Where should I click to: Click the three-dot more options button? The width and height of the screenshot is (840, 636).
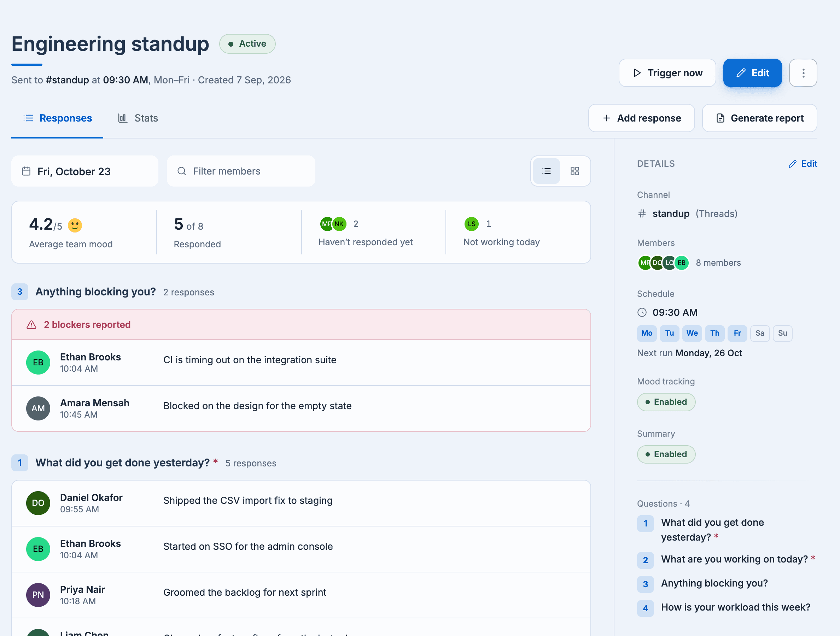coord(803,73)
